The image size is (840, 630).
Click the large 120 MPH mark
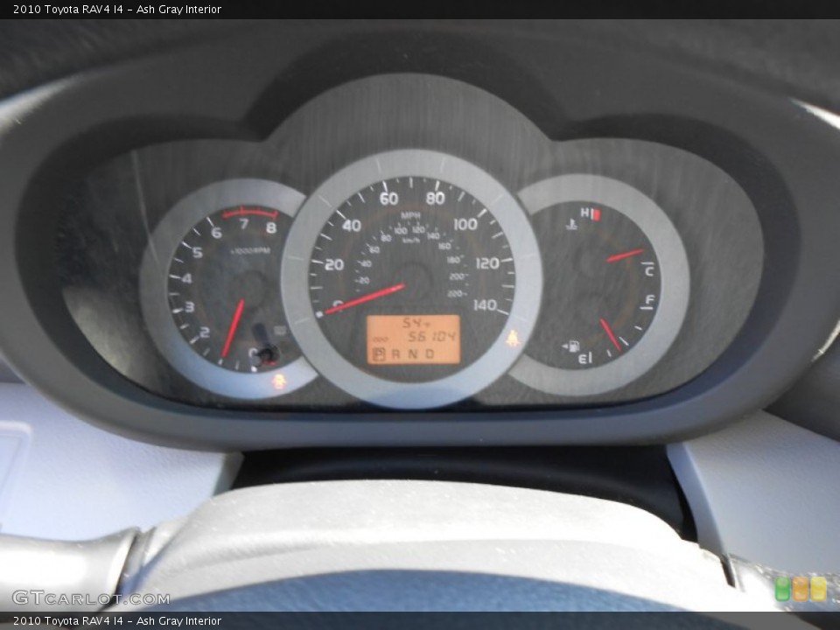pos(487,263)
